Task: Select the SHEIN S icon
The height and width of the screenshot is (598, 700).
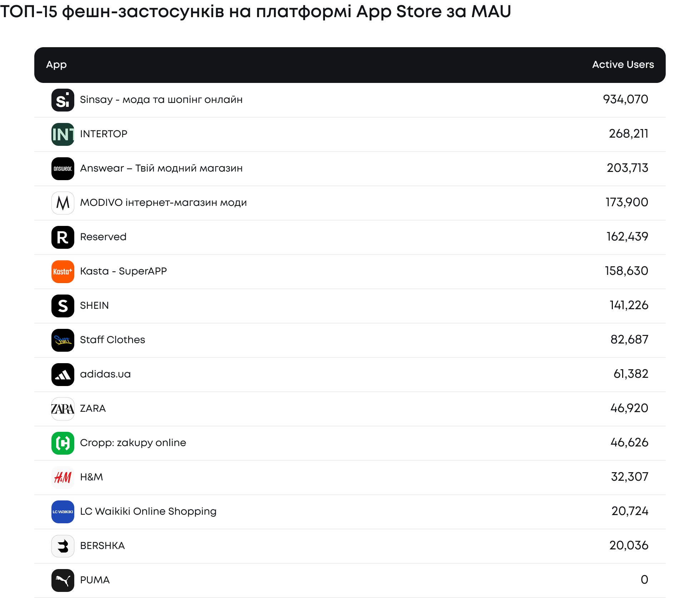Action: point(63,306)
